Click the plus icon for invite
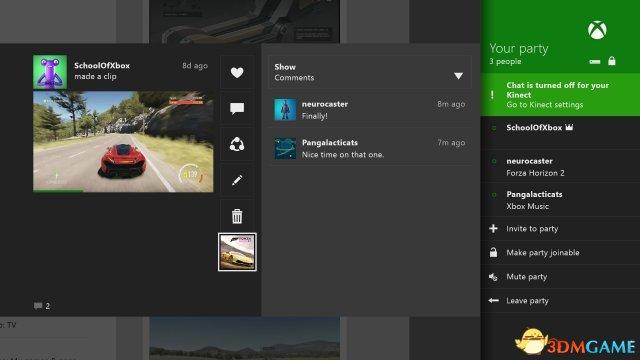The image size is (640, 360). 493,229
